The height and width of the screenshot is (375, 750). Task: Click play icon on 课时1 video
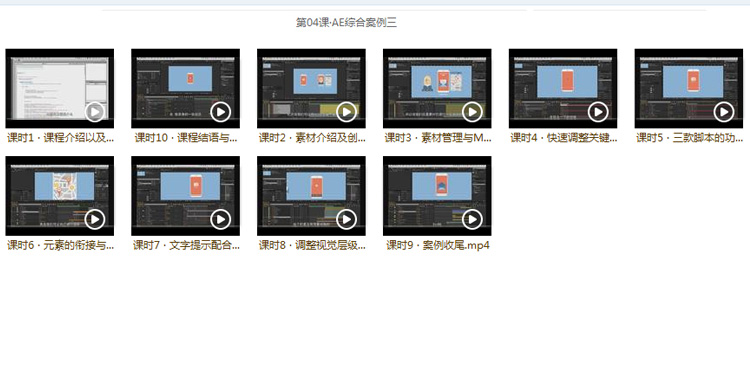[x=95, y=112]
